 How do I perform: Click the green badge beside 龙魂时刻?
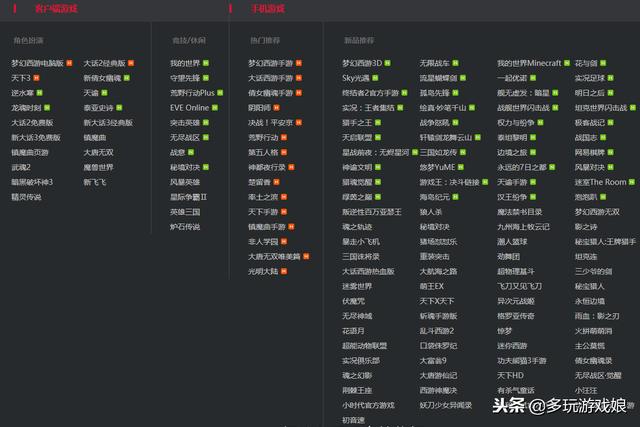(x=47, y=108)
